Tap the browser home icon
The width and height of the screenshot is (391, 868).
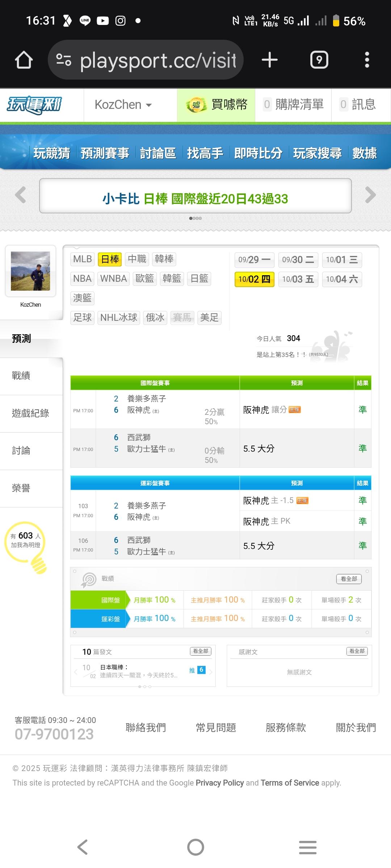(x=24, y=60)
